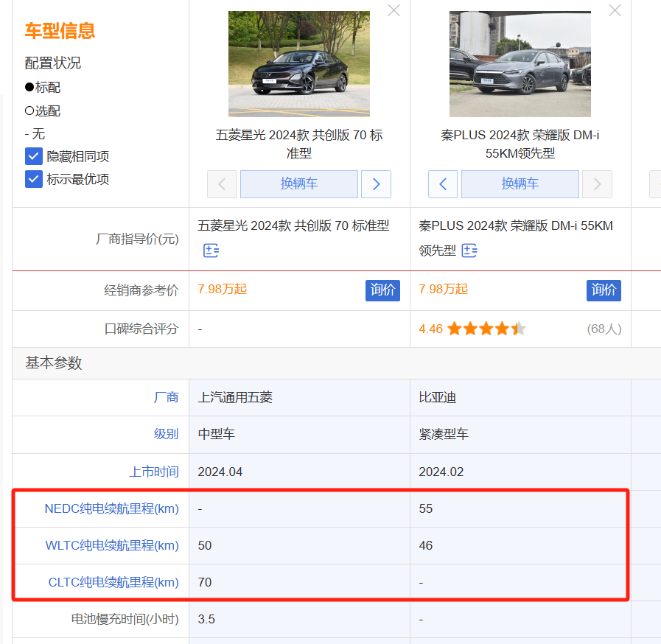Click the 级别 parameter link
The width and height of the screenshot is (661, 644).
click(166, 434)
